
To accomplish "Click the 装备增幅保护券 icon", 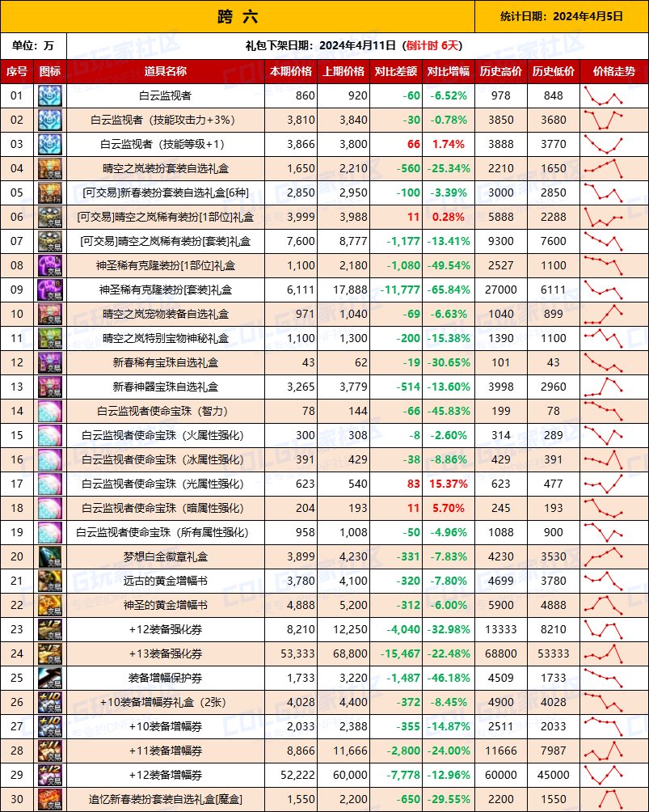I will [50, 678].
